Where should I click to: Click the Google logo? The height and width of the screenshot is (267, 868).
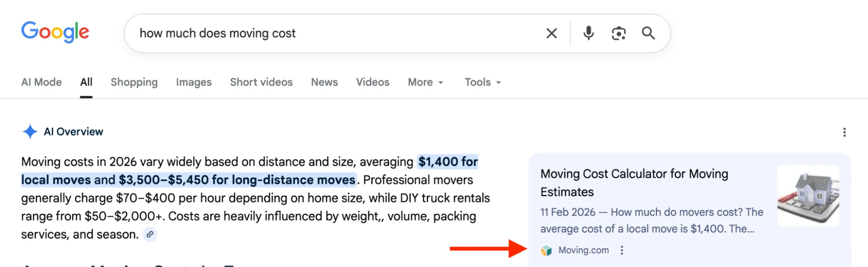(55, 32)
